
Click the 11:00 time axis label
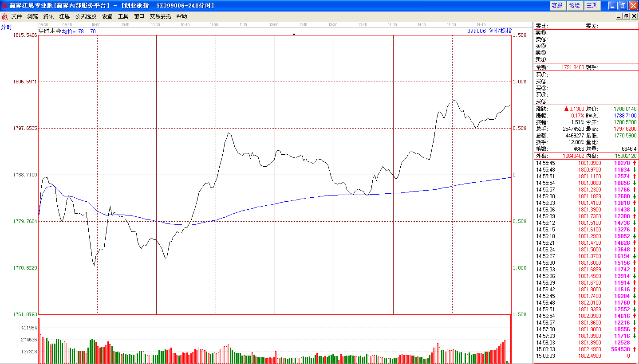pyautogui.click(x=214, y=25)
